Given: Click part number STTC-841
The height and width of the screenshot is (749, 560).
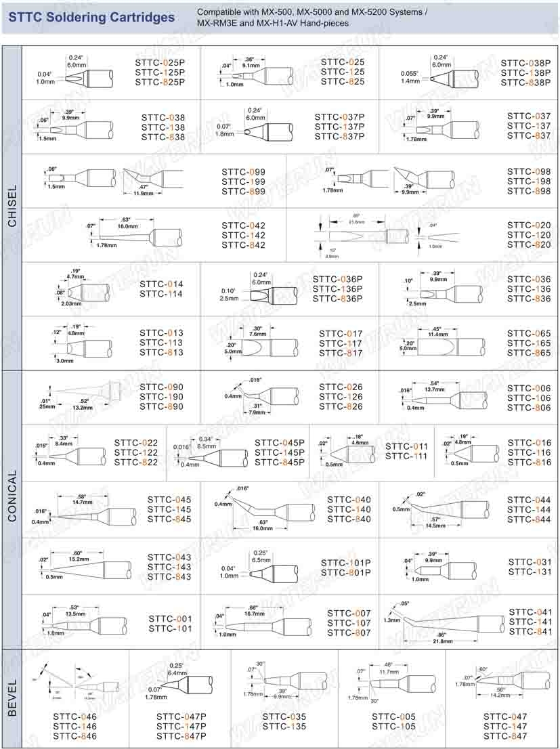Looking at the screenshot, I should [530, 631].
